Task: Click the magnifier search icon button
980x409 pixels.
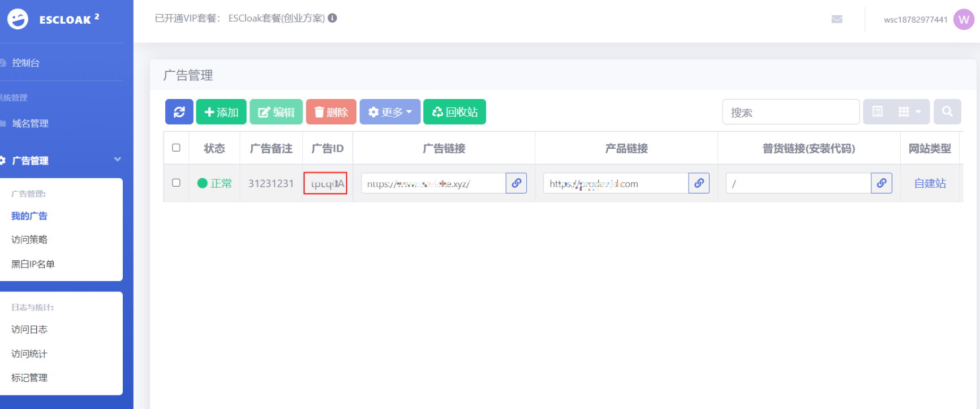Action: [947, 112]
